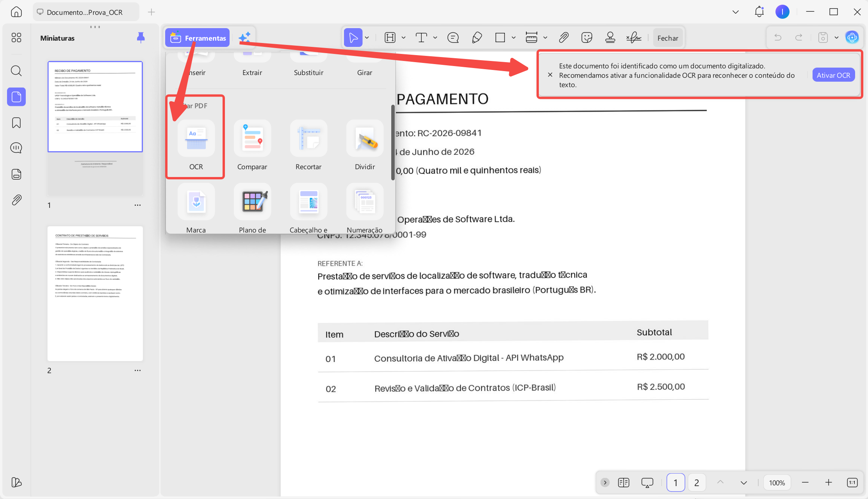Screen dimensions: 868x499
Task: Zoom in with the plus button
Action: pos(829,483)
